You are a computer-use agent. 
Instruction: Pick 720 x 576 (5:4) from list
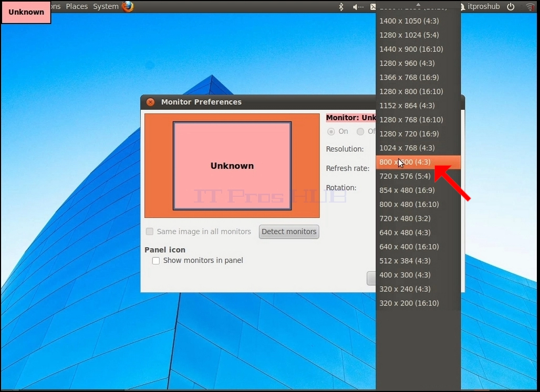(418, 176)
